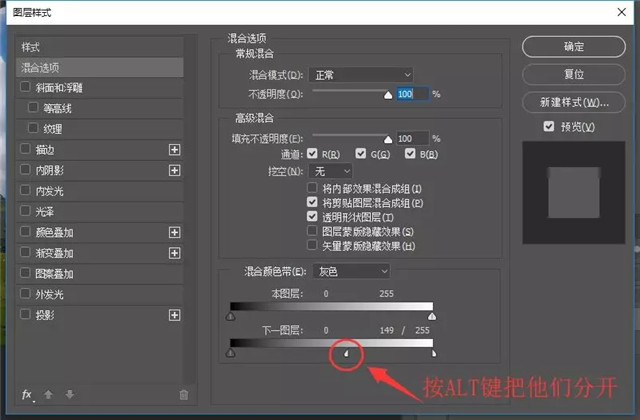Enable 内发光 checkbox
Screen dimensions: 640x420
pos(25,190)
